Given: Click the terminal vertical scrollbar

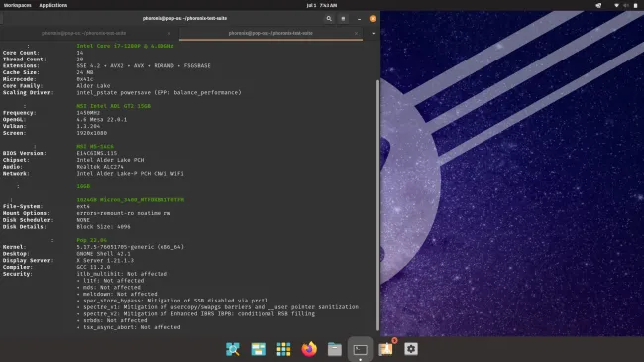Looking at the screenshot, I should (x=377, y=205).
